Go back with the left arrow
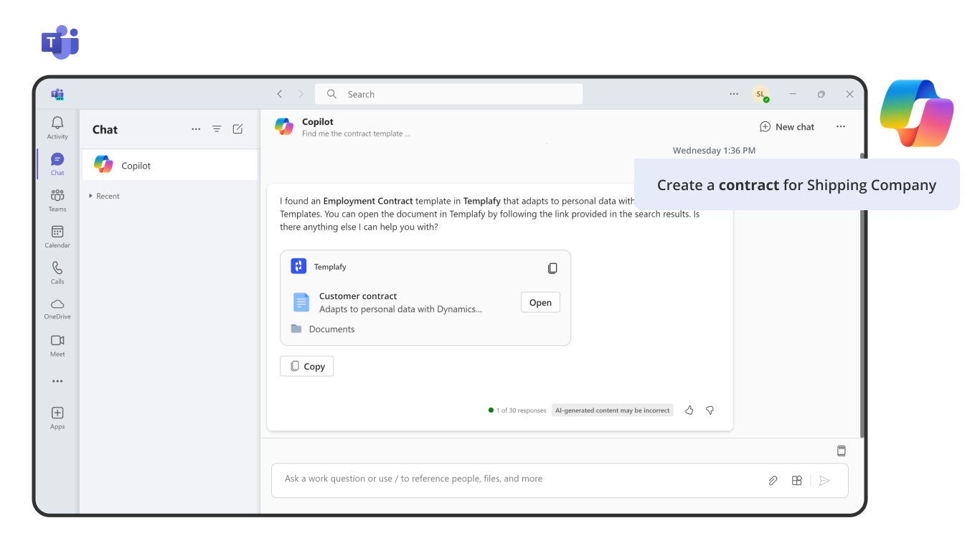The image size is (980, 551). [280, 94]
